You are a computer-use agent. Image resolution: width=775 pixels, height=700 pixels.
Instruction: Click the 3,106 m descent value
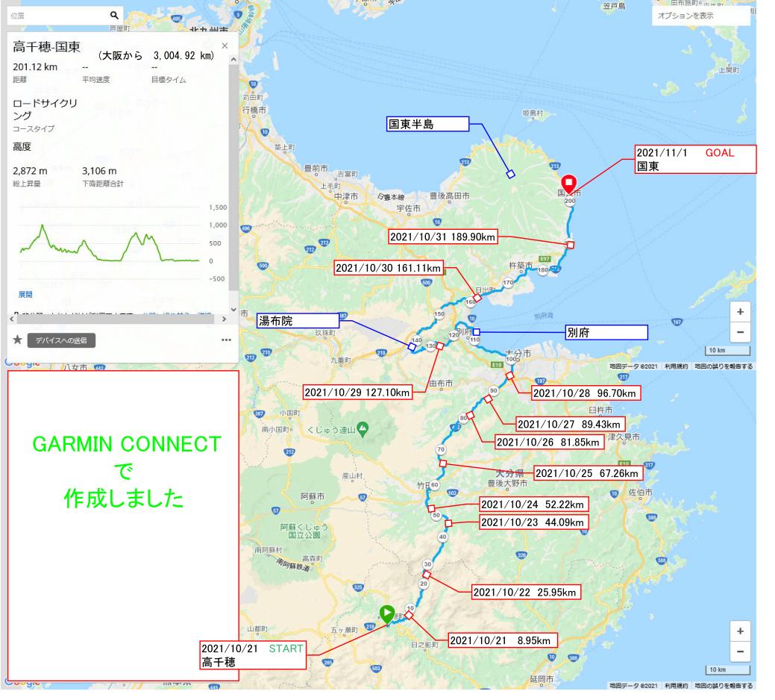[99, 171]
